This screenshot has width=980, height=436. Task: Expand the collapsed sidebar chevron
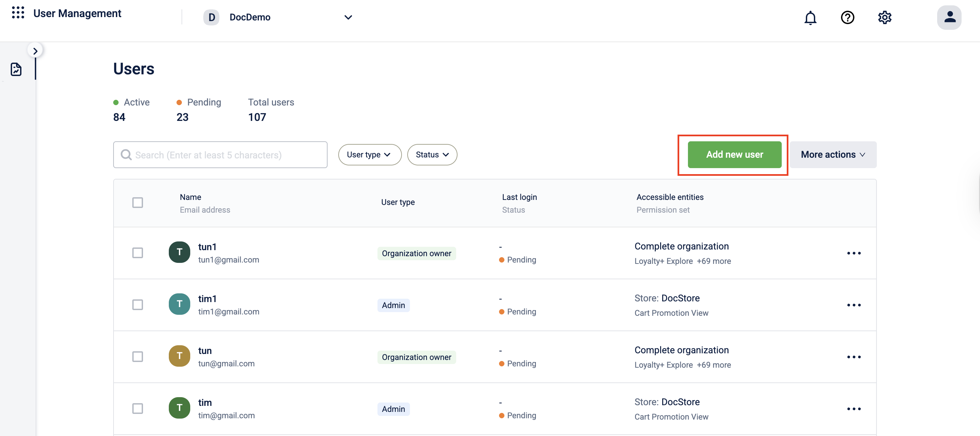(x=36, y=51)
